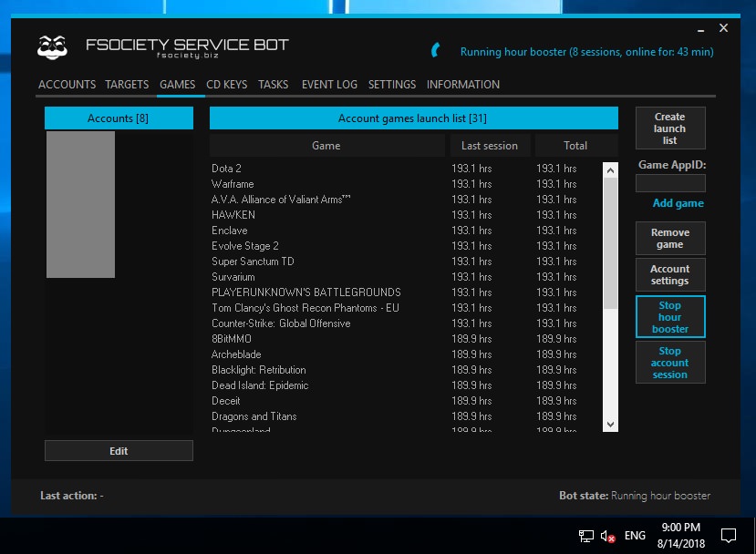Select the Deceit game row
The width and height of the screenshot is (756, 554).
(405, 401)
